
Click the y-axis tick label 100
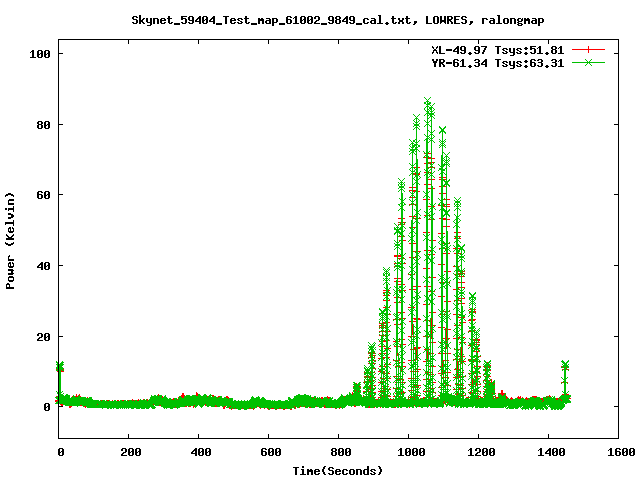(x=40, y=54)
